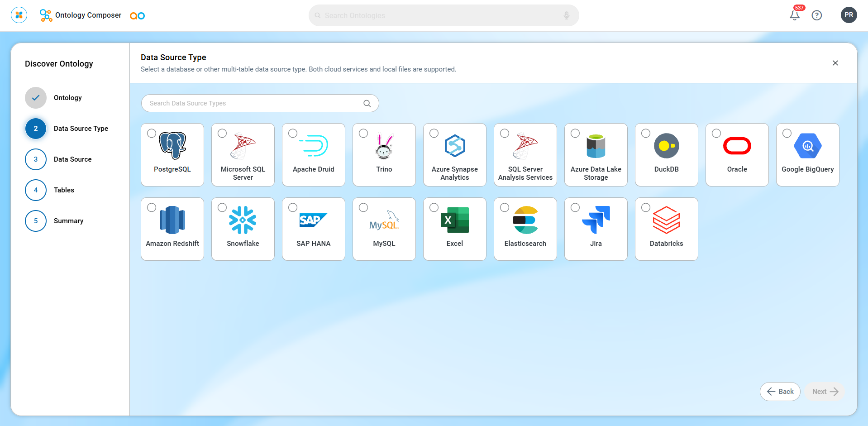Open step 4 Tables

pyautogui.click(x=50, y=190)
